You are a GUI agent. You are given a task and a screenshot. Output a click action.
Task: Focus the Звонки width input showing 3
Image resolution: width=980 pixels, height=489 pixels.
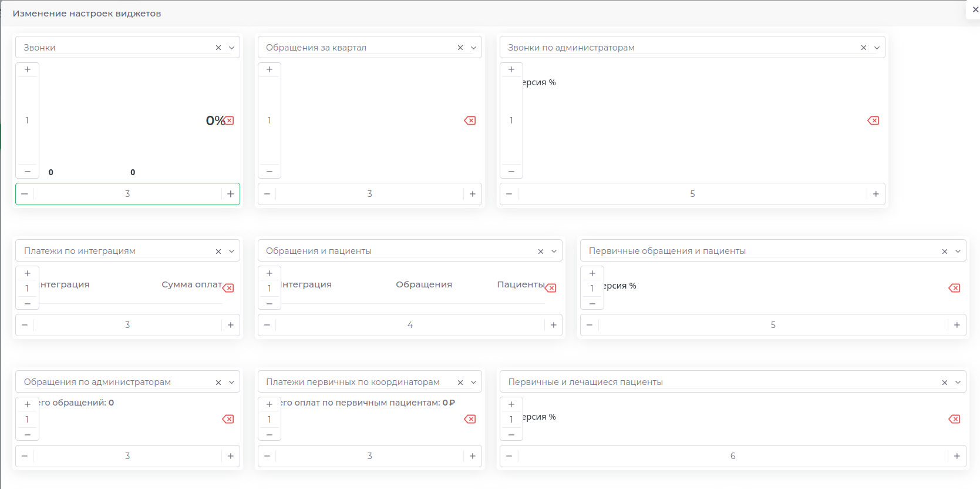(x=127, y=194)
